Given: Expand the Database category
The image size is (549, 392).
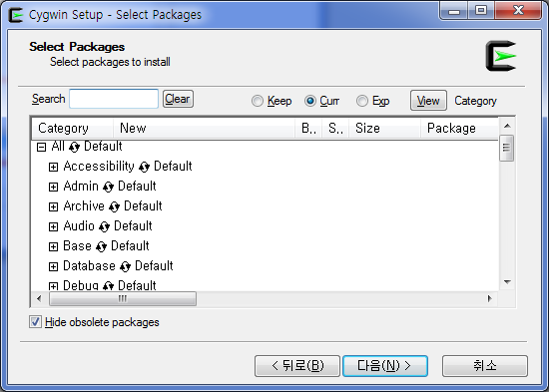Looking at the screenshot, I should (x=53, y=266).
